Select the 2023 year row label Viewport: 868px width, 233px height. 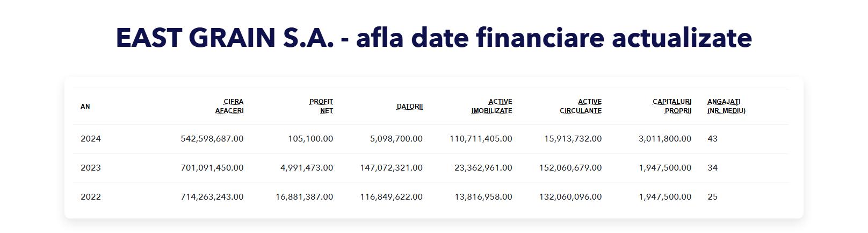pyautogui.click(x=91, y=168)
